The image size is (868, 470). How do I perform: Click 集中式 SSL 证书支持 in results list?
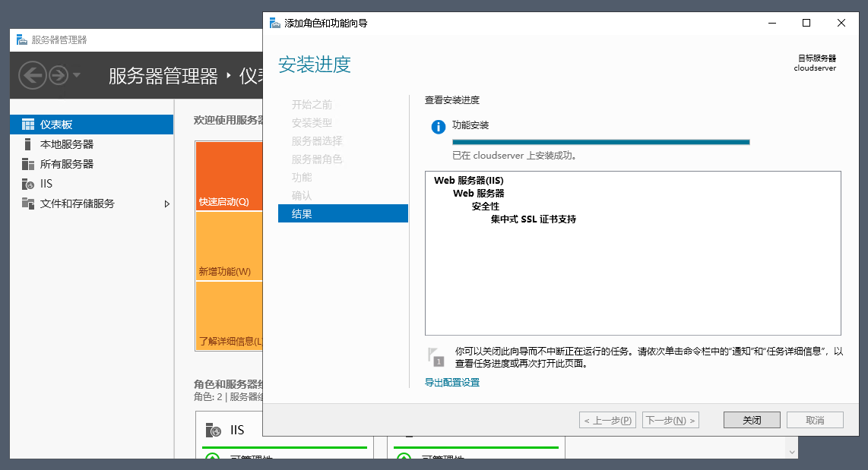pos(533,219)
